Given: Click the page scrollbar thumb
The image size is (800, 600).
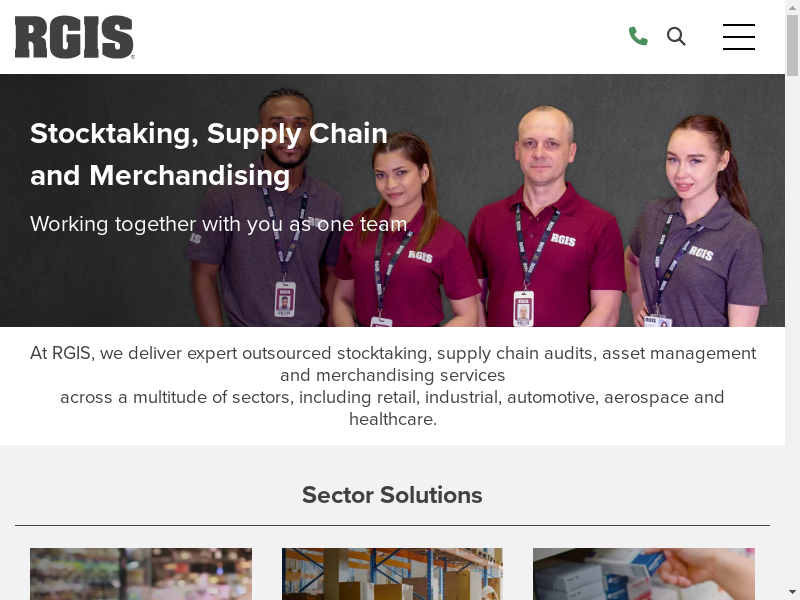Looking at the screenshot, I should (x=792, y=45).
